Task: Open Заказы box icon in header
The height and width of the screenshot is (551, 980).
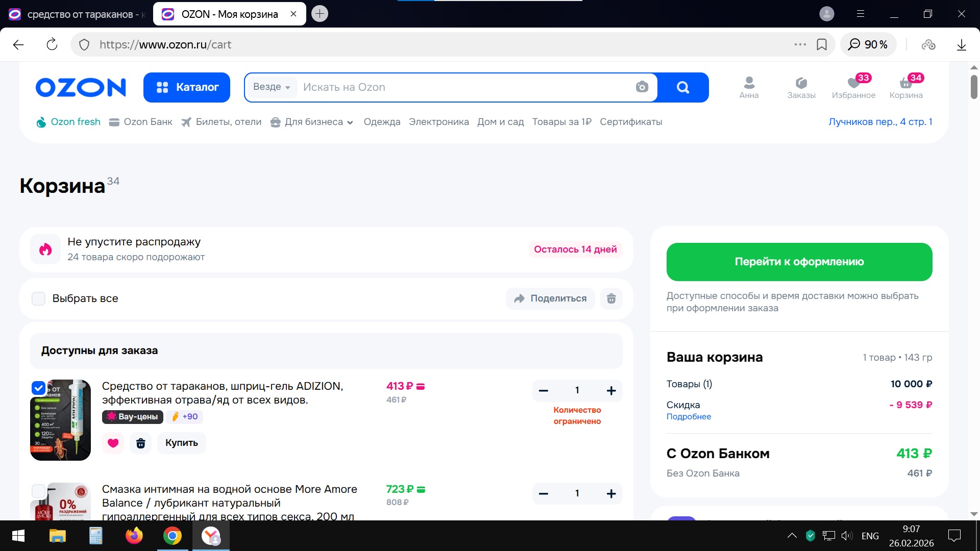Action: (x=801, y=83)
